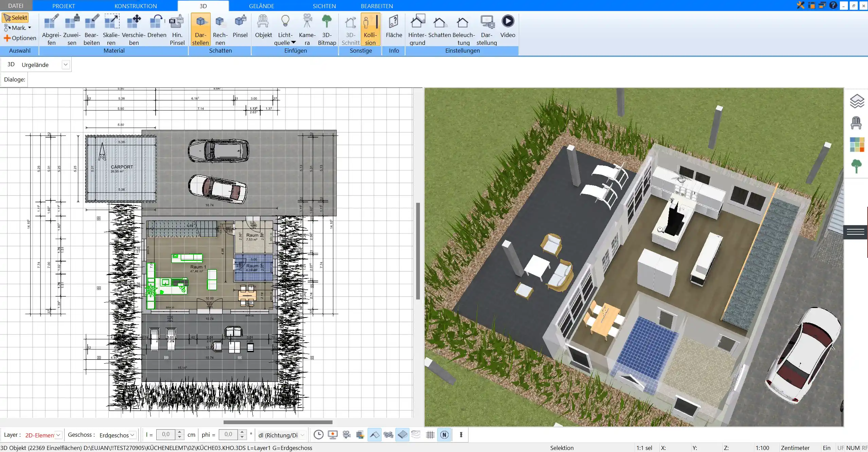Image resolution: width=868 pixels, height=452 pixels.
Task: Click the sidebar handle with three lines
Action: 855,232
